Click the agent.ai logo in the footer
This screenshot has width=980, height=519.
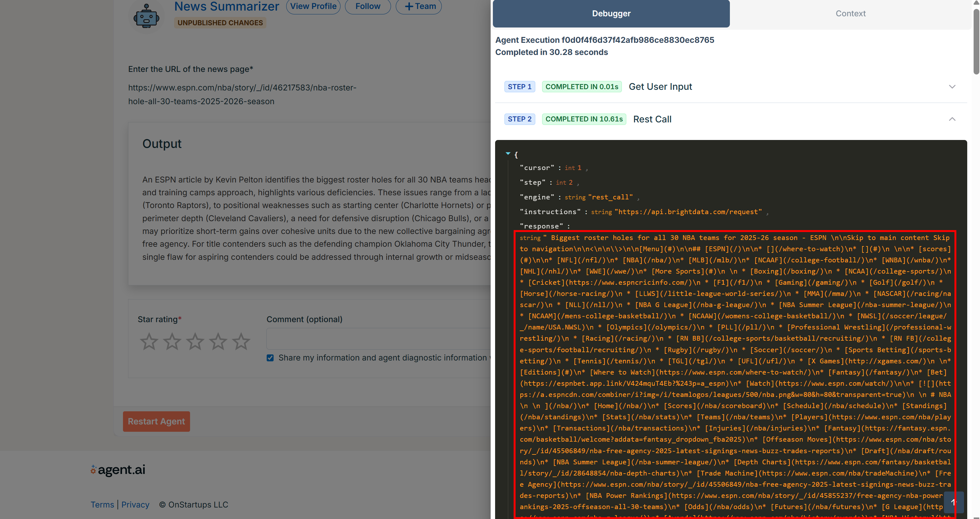118,469
